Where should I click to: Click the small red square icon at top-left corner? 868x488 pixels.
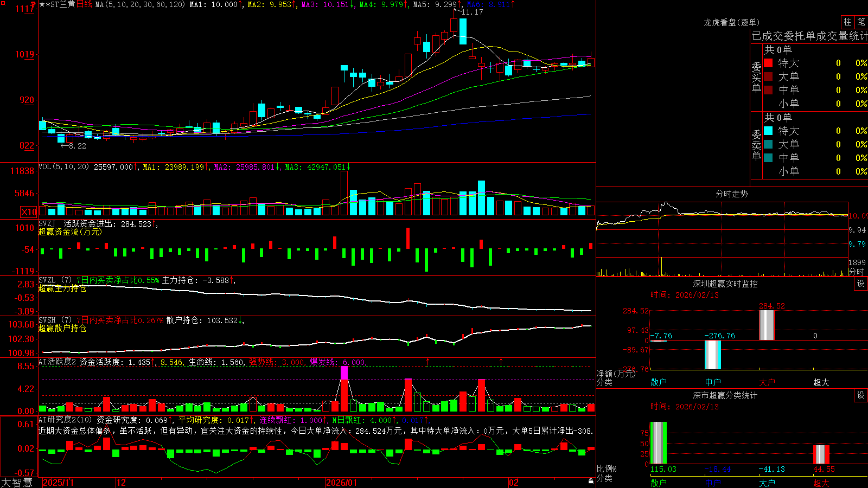pos(3,3)
